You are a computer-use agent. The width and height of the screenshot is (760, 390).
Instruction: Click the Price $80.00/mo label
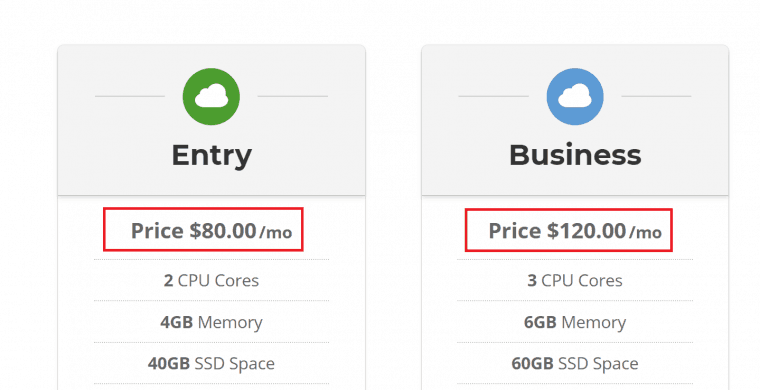point(211,231)
